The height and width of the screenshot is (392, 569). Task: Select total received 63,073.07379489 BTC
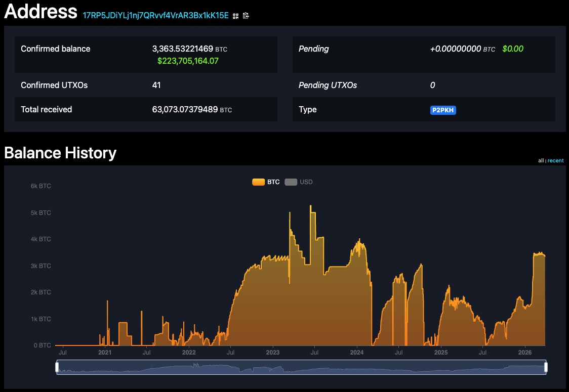click(x=192, y=110)
